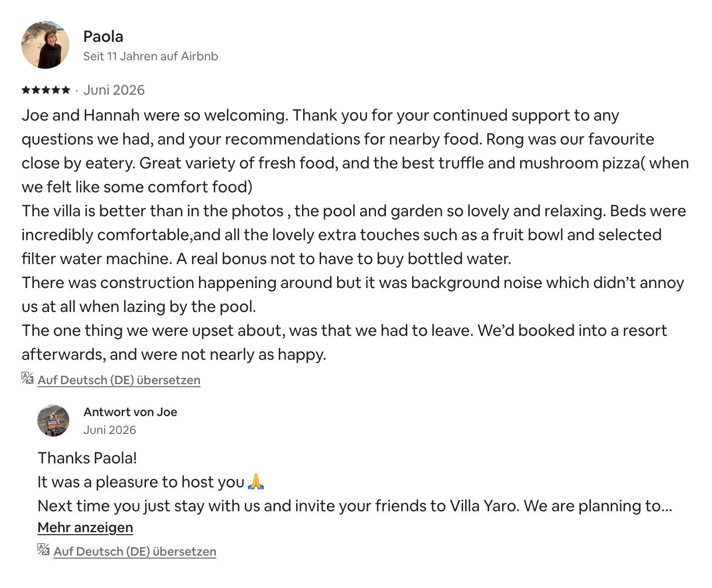This screenshot has width=712, height=588.
Task: Select the five-star rating icons
Action: pos(46,90)
